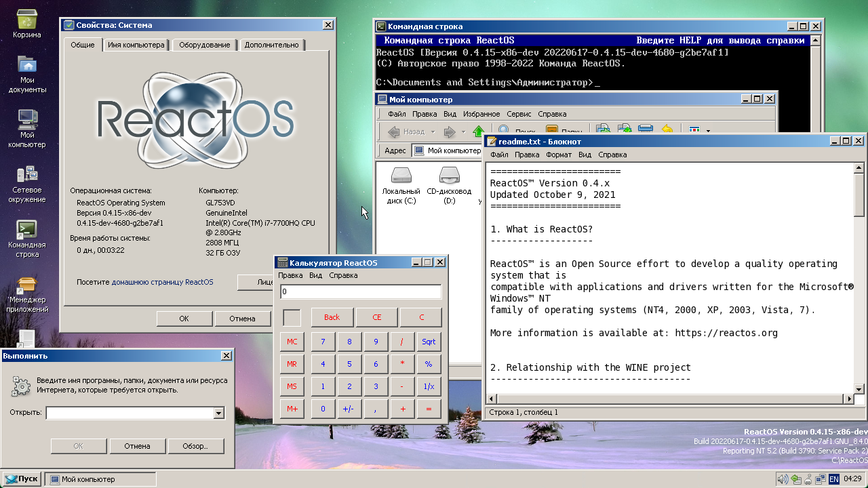Click the EN language indicator in tray
The width and height of the screenshot is (868, 488).
pos(834,479)
